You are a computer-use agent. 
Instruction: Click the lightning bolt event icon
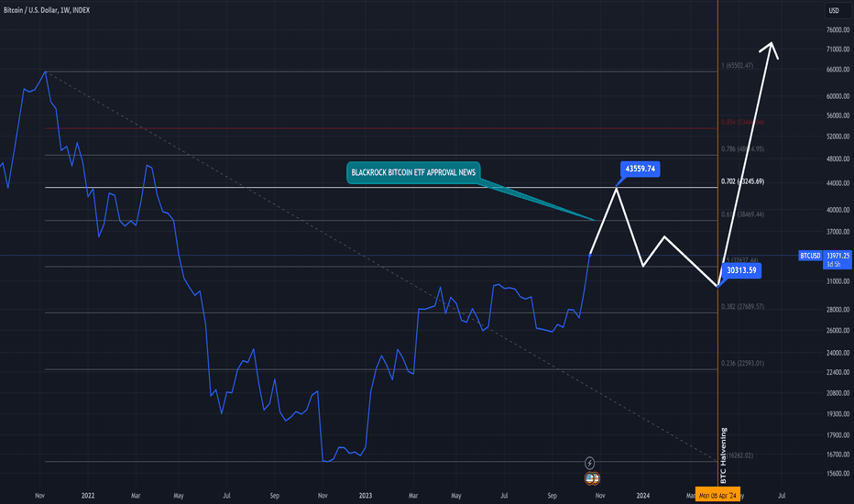(589, 463)
